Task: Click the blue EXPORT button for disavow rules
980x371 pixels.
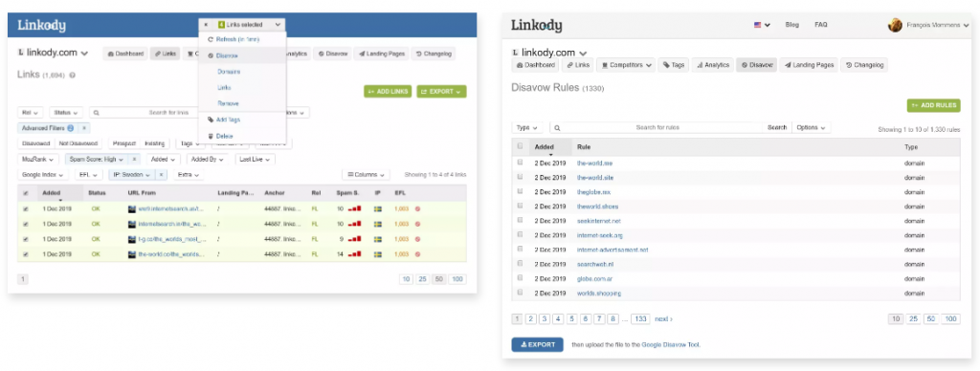Action: point(537,345)
